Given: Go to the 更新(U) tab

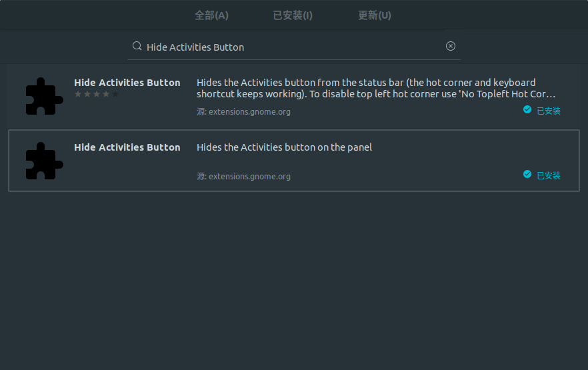Looking at the screenshot, I should (x=375, y=15).
